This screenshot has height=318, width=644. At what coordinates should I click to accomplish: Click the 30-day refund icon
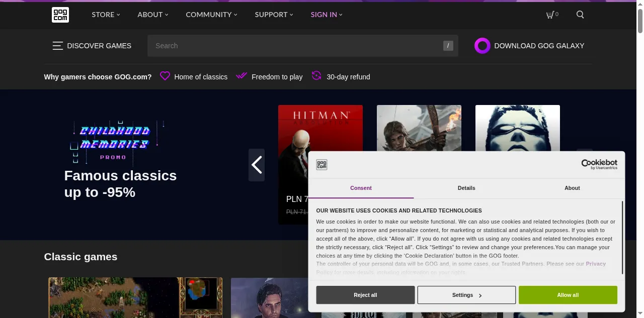point(316,76)
